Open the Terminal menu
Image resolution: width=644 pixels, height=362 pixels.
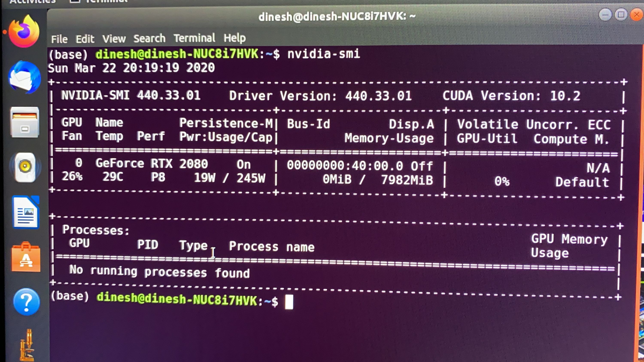pos(194,38)
